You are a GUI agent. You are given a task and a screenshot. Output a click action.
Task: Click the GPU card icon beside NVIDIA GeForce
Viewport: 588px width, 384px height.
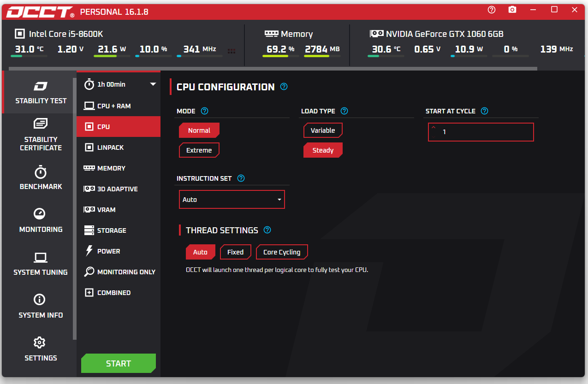click(x=377, y=34)
